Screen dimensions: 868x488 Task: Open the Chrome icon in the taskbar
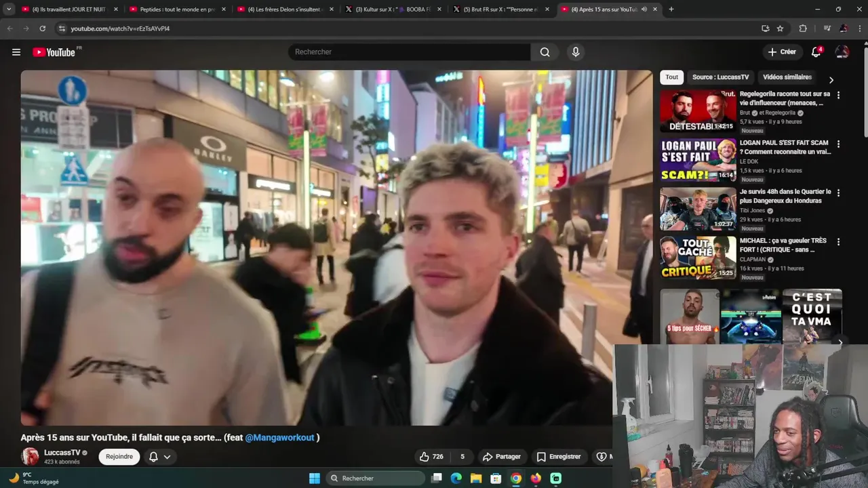click(516, 479)
